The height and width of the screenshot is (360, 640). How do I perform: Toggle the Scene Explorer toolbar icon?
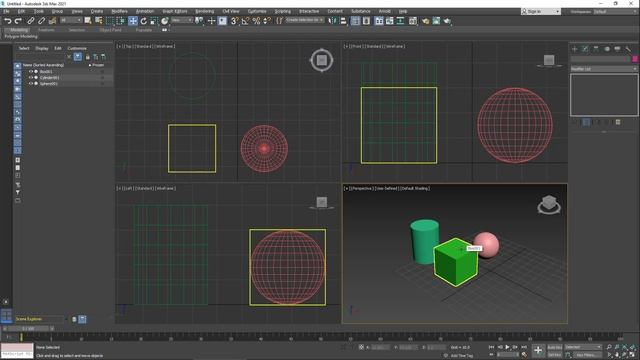click(356, 21)
